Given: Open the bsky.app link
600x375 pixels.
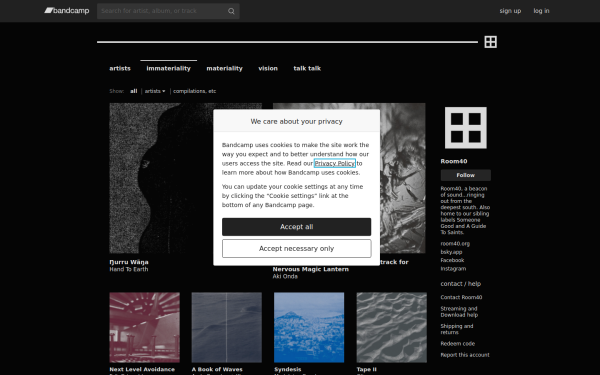Looking at the screenshot, I should pos(451,252).
